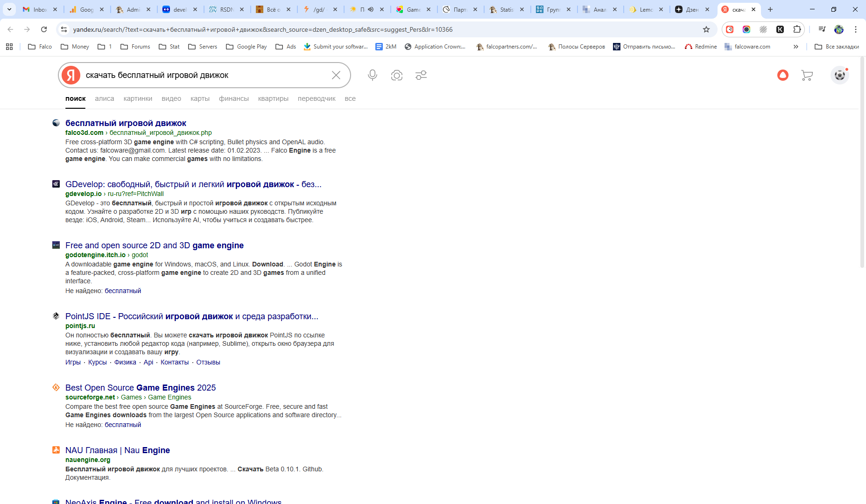866x504 pixels.
Task: Open tab search dropdown arrow
Action: (9, 9)
